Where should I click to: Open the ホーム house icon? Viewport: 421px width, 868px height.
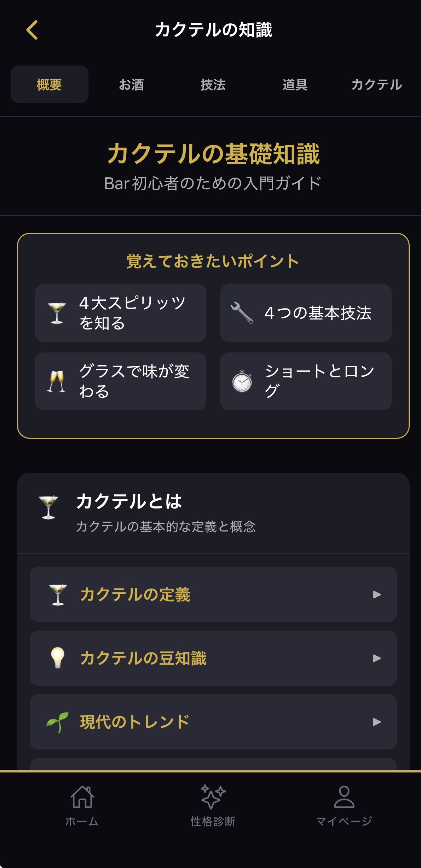(x=82, y=797)
